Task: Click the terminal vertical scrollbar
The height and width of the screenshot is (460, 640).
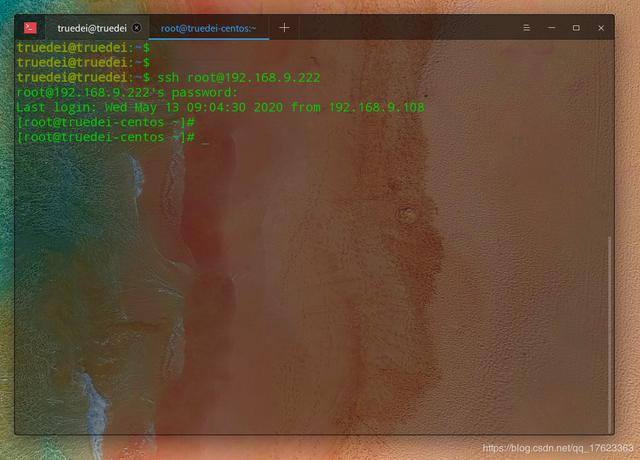Action: pos(610,335)
